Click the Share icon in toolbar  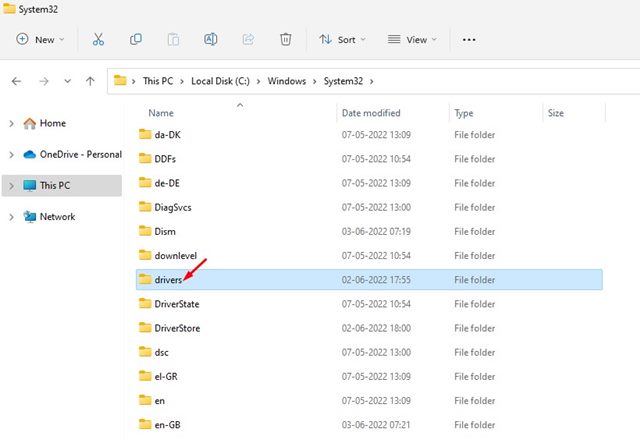click(248, 39)
